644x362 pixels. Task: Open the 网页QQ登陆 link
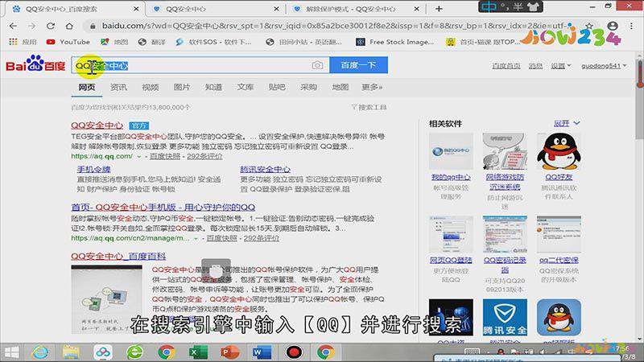[x=451, y=260]
